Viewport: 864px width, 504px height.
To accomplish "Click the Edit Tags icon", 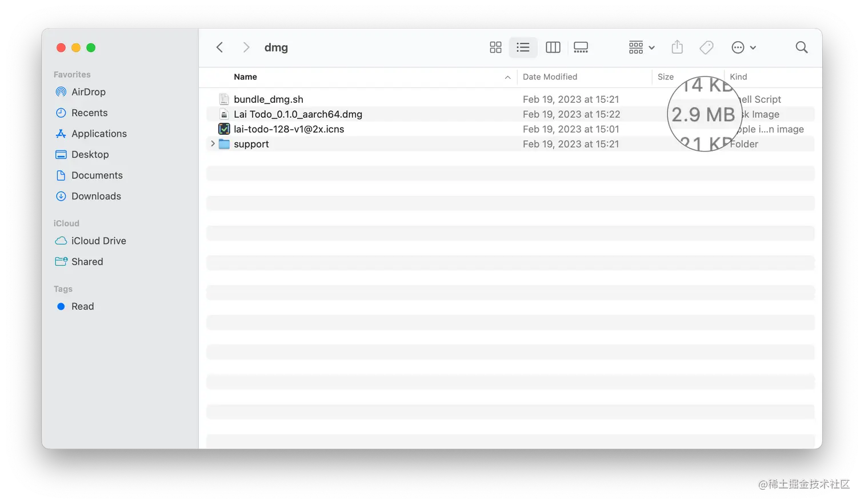I will [x=706, y=47].
